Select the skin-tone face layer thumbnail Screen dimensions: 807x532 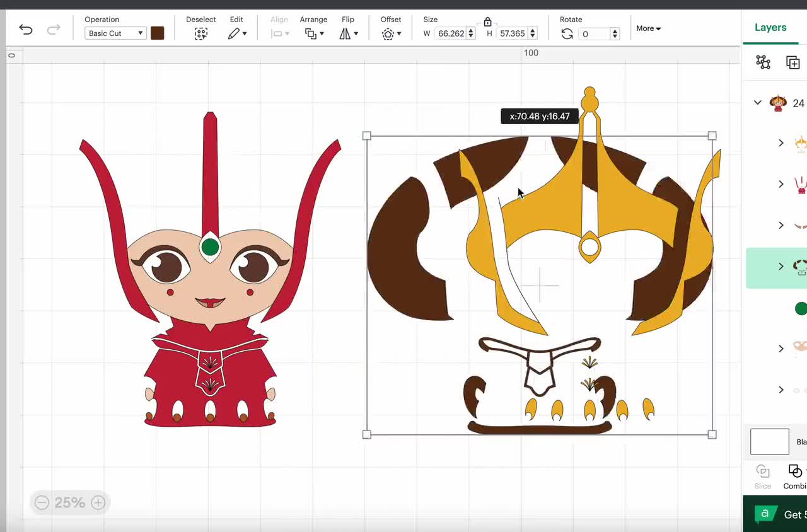801,347
